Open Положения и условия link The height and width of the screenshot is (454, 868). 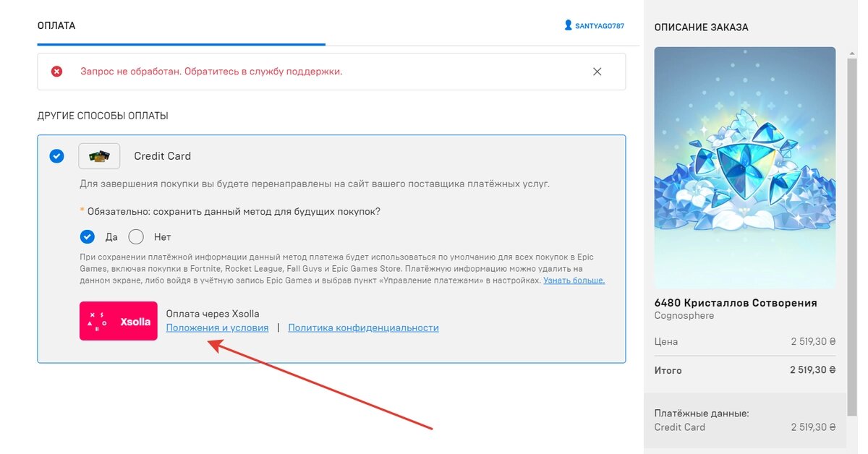(x=217, y=327)
